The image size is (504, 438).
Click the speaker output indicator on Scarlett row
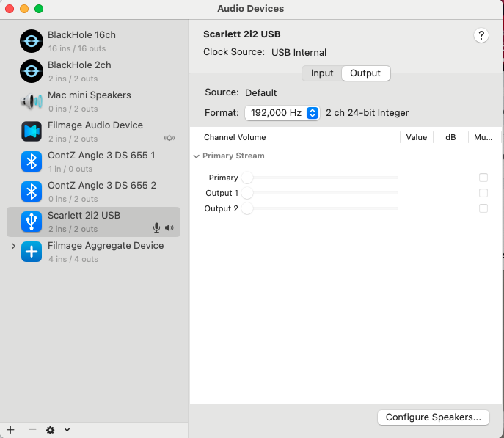pos(169,228)
